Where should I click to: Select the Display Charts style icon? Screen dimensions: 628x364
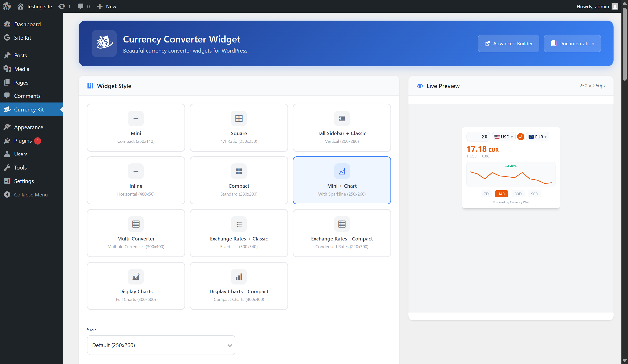[136, 277]
